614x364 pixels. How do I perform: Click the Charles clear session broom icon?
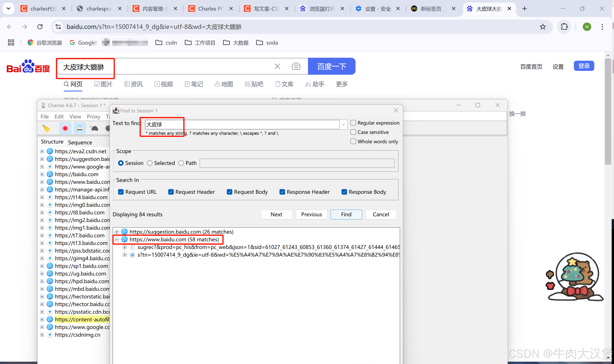point(46,128)
